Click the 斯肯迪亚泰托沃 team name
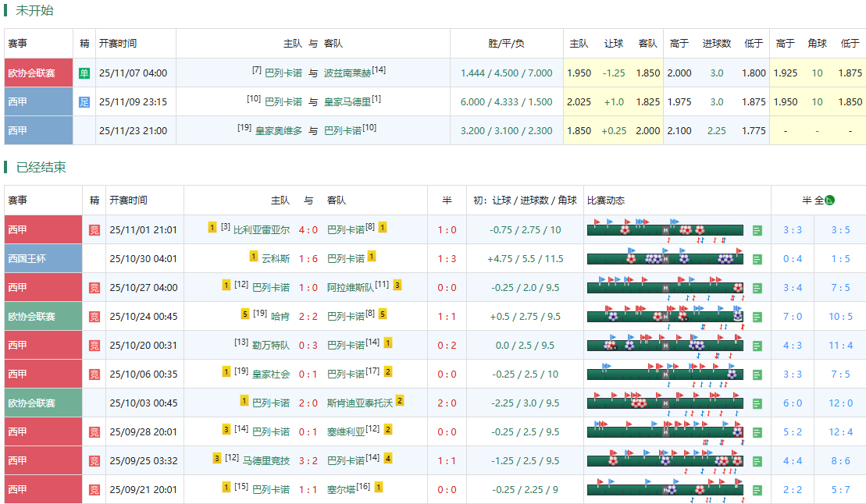The image size is (866, 504). click(x=360, y=403)
